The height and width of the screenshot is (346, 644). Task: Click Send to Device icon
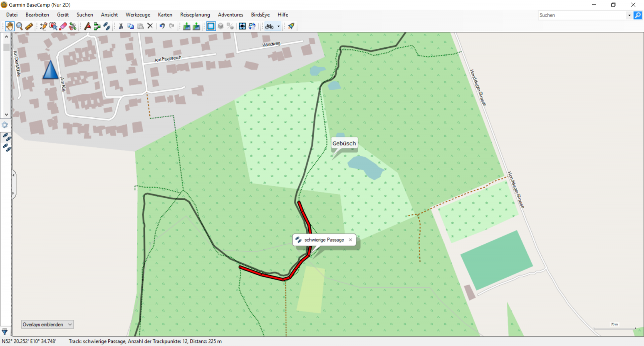[x=186, y=26]
